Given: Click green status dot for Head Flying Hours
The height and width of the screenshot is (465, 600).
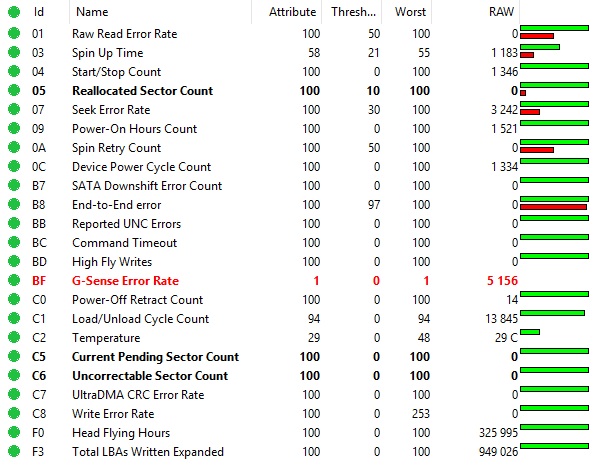Looking at the screenshot, I should [14, 432].
